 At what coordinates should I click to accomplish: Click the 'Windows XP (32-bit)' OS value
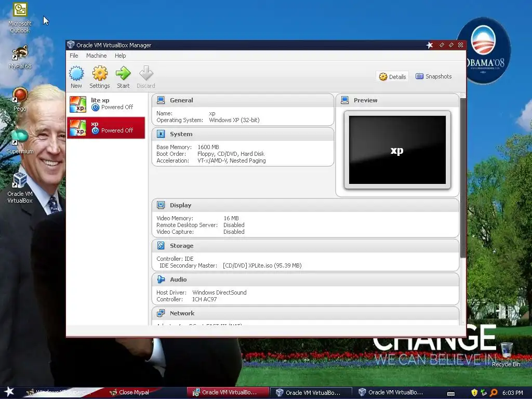pos(234,120)
